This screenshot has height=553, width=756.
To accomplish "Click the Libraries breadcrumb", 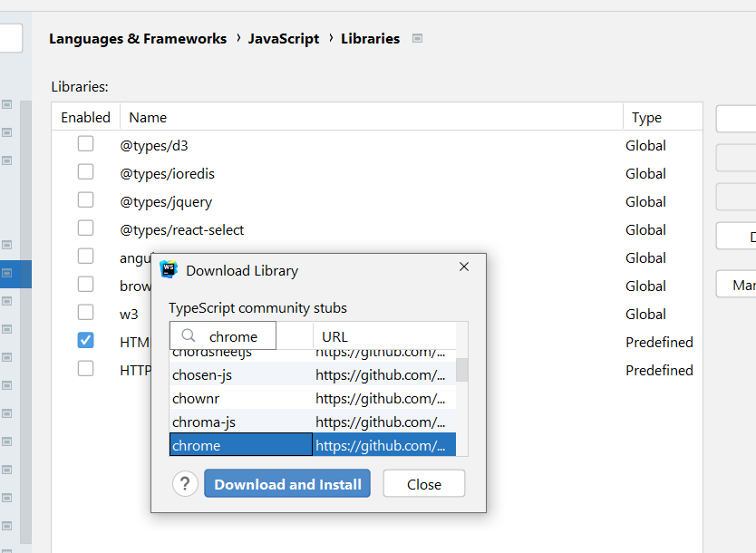I will click(370, 39).
